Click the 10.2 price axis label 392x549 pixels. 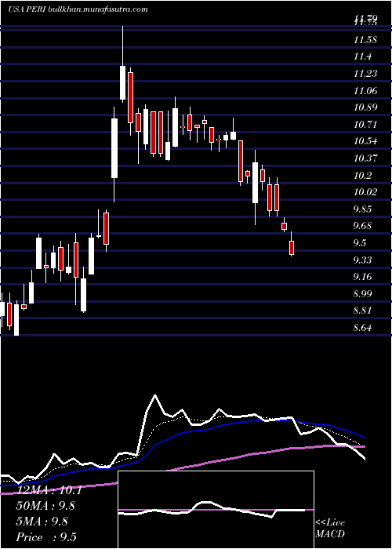[x=362, y=176]
